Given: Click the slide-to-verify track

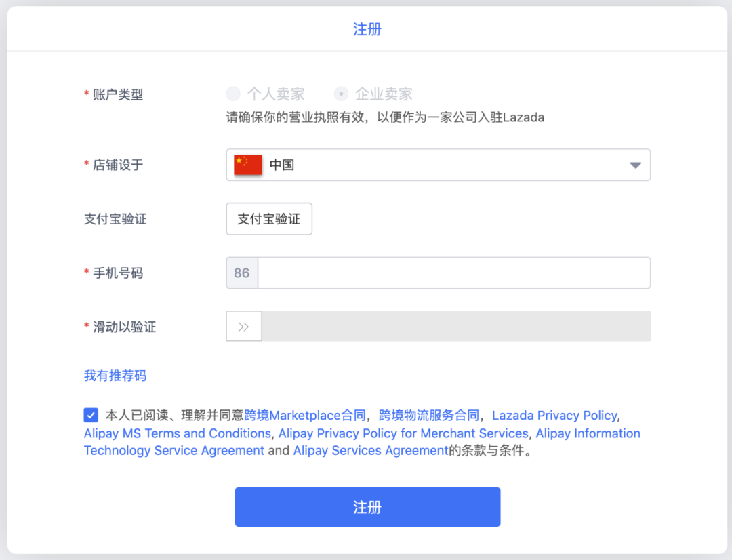Looking at the screenshot, I should click(x=454, y=326).
